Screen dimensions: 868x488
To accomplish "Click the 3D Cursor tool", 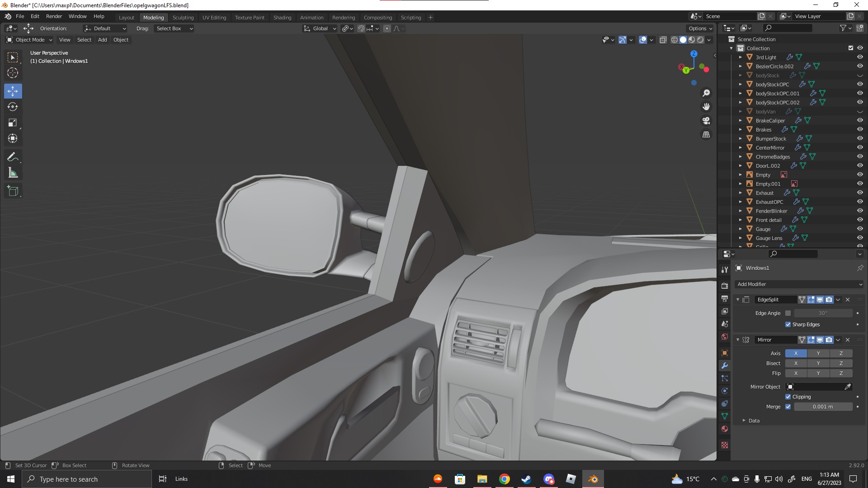I will pos(13,73).
